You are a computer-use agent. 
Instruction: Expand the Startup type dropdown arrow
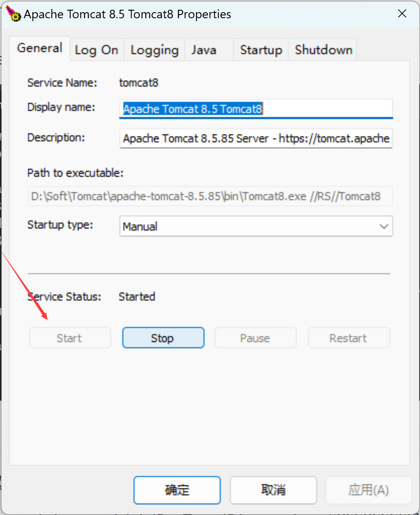(x=384, y=226)
